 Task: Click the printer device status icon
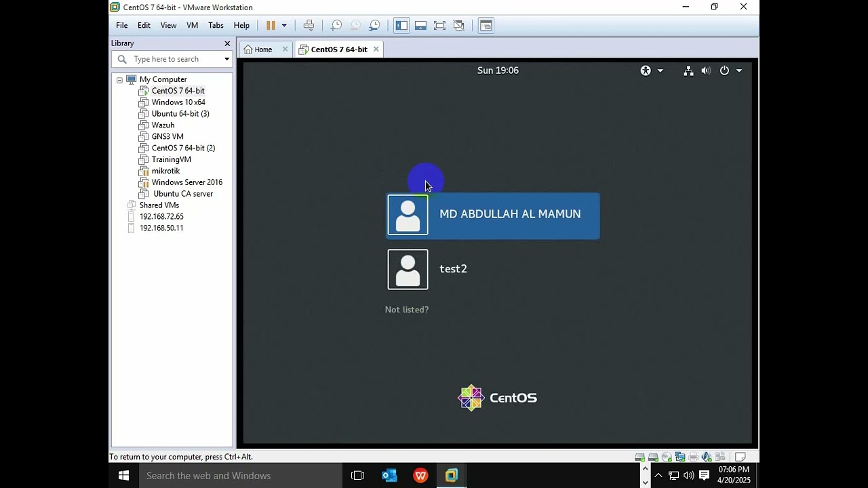click(694, 457)
